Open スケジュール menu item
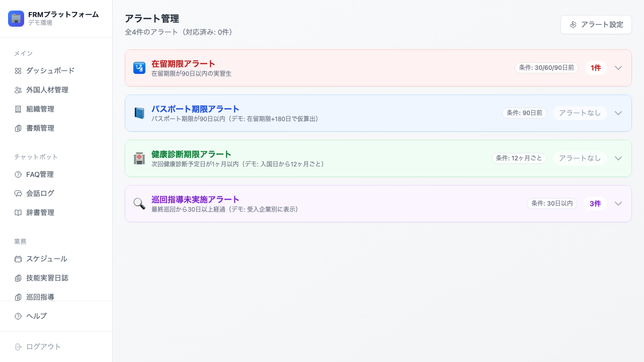Screen dimensions: 644x362 [x=56, y=259]
